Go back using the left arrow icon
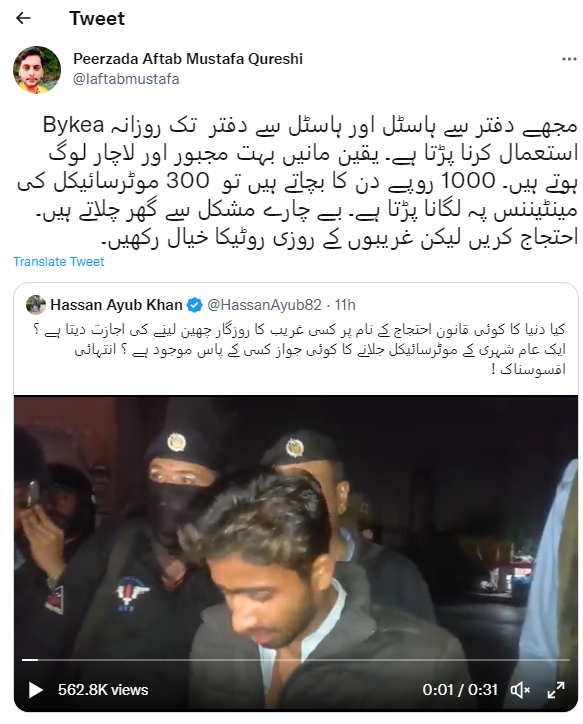This screenshot has width=583, height=724. (23, 18)
